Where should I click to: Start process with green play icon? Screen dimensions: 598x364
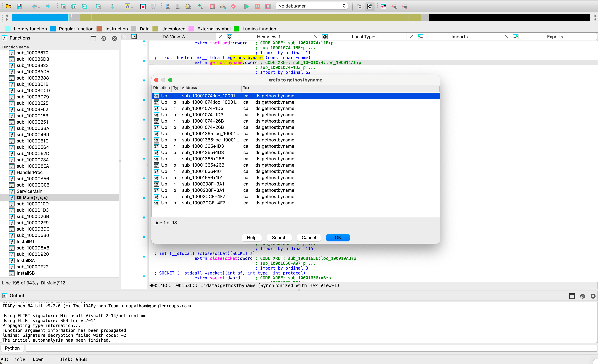(x=247, y=6)
